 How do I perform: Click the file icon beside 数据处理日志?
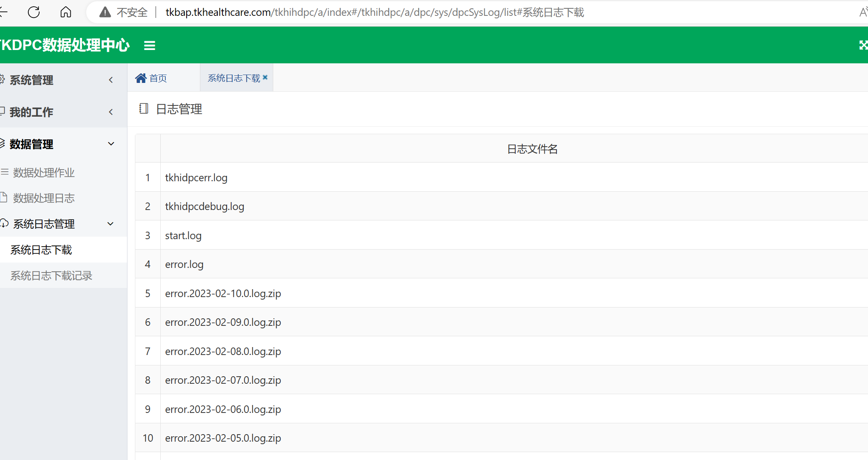(x=4, y=197)
